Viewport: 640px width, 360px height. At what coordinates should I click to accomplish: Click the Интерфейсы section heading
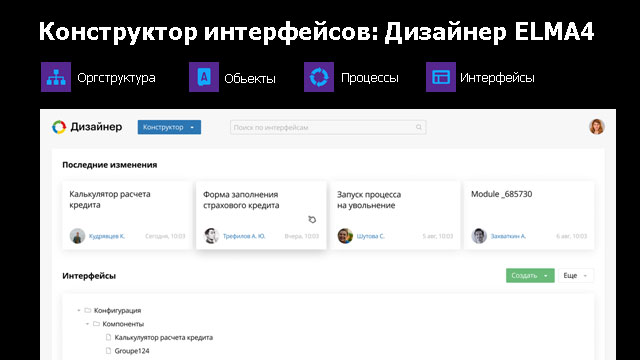point(89,276)
